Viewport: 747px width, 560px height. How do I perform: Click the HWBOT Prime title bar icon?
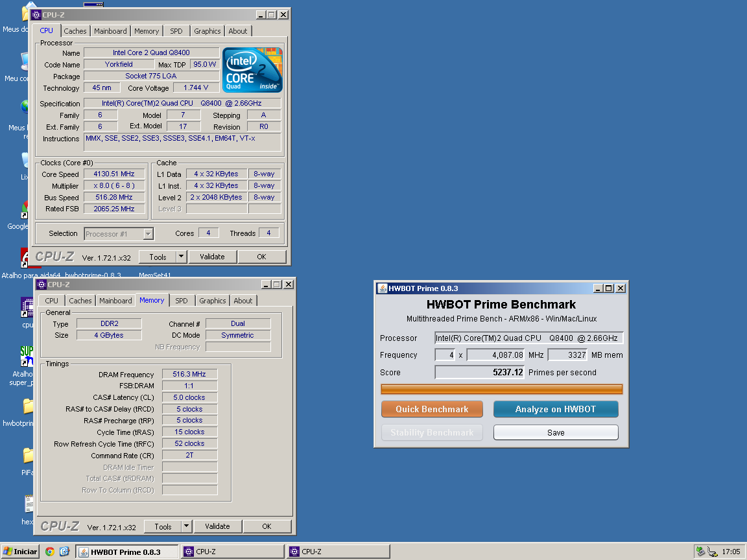pos(382,288)
